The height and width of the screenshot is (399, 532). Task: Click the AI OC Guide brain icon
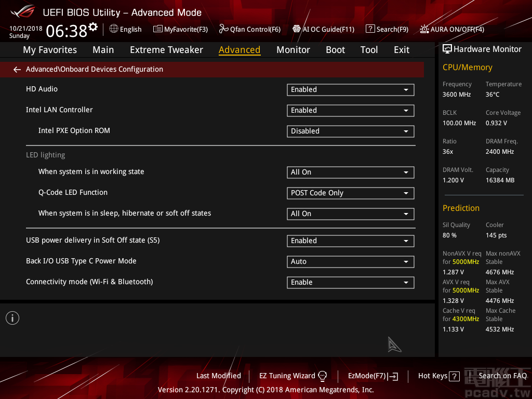coord(297,29)
